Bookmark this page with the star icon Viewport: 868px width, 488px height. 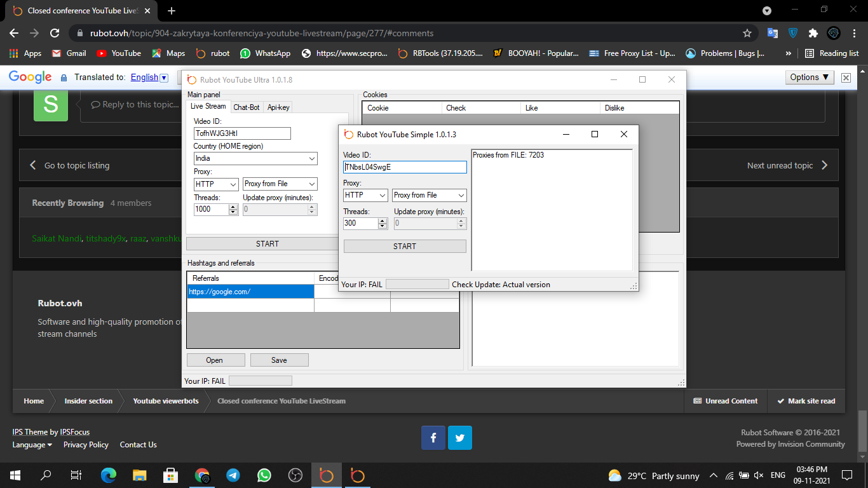[x=747, y=33]
